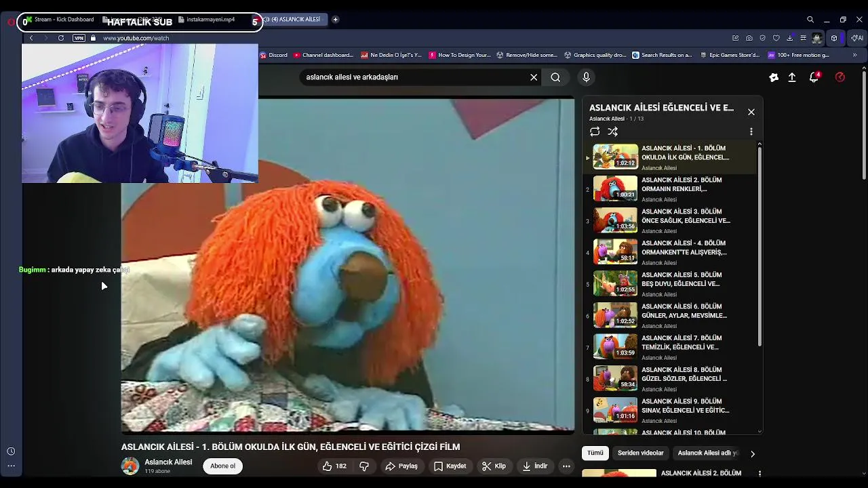Bookmark the page with the heart icon
This screenshot has height=488, width=868.
coord(776,38)
